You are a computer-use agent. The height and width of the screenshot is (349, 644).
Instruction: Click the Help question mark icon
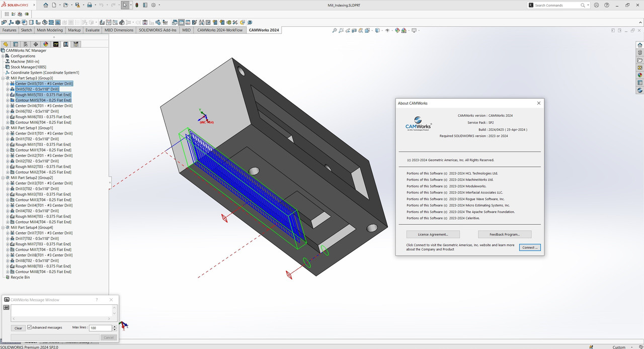coord(606,5)
